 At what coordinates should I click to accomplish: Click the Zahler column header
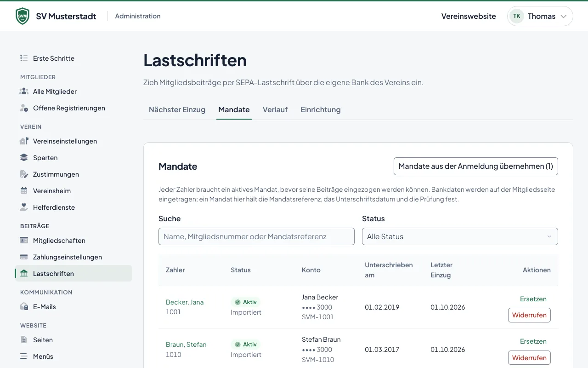point(175,270)
